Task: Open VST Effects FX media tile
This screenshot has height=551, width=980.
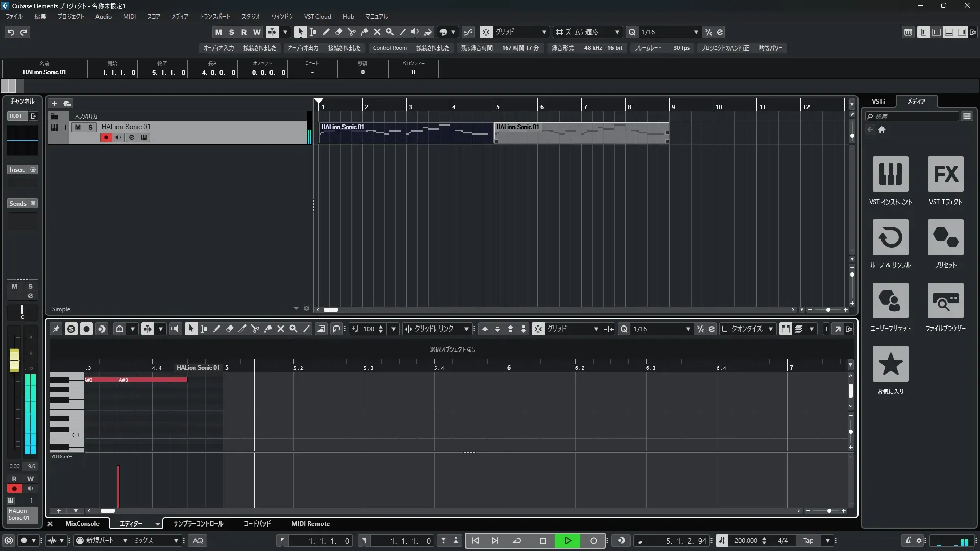Action: click(945, 174)
